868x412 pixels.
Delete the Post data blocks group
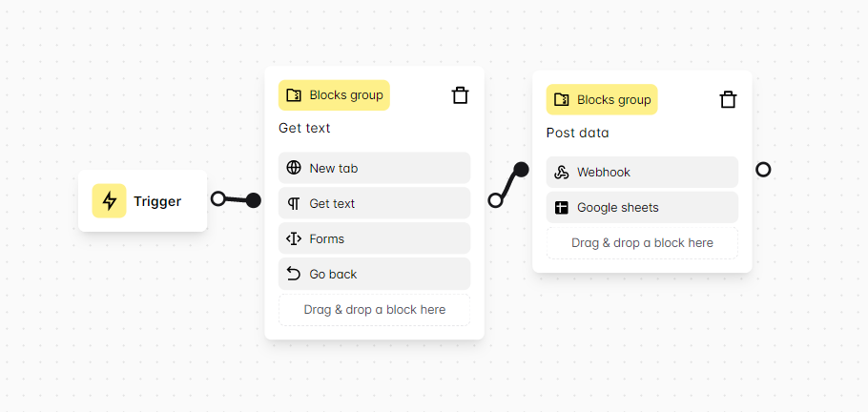coord(728,99)
